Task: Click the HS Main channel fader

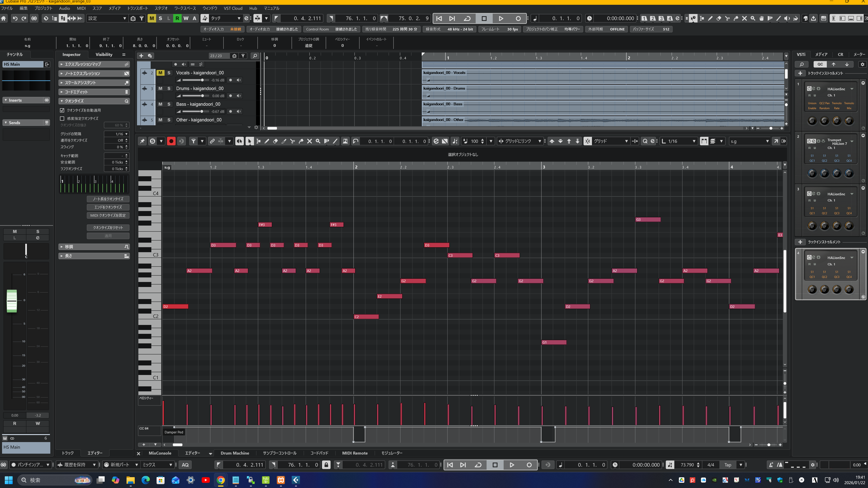Action: pyautogui.click(x=11, y=301)
